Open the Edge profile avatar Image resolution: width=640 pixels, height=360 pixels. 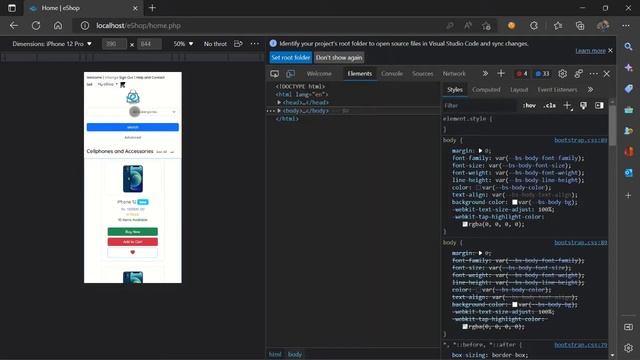(603, 25)
